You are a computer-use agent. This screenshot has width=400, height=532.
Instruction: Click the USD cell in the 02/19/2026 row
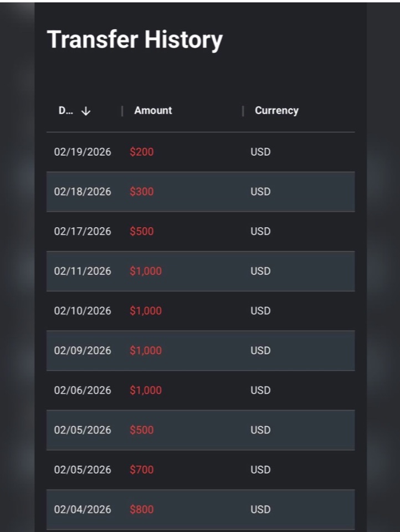pos(260,152)
